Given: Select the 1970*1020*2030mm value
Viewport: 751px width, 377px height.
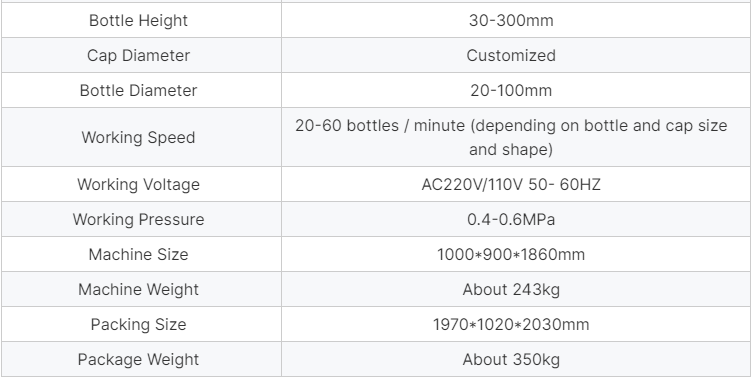Looking at the screenshot, I should (511, 324).
